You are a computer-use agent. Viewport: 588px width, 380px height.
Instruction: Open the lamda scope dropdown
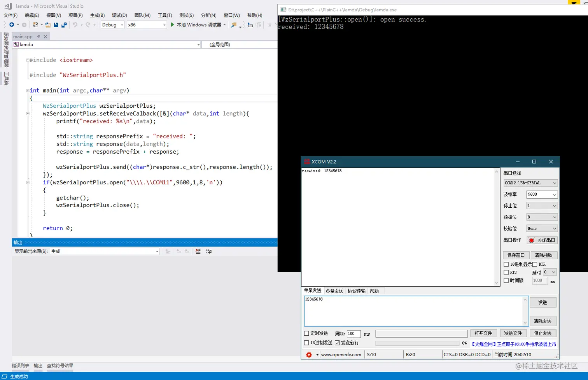tap(107, 45)
